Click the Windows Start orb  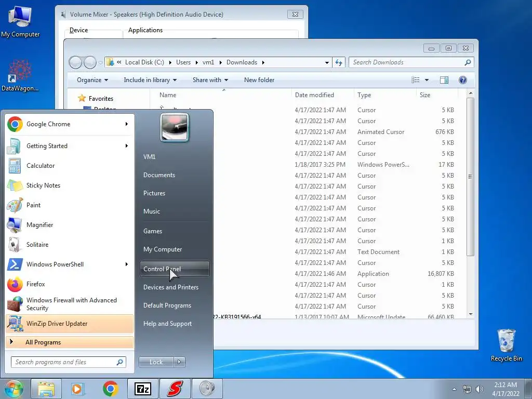(x=14, y=389)
